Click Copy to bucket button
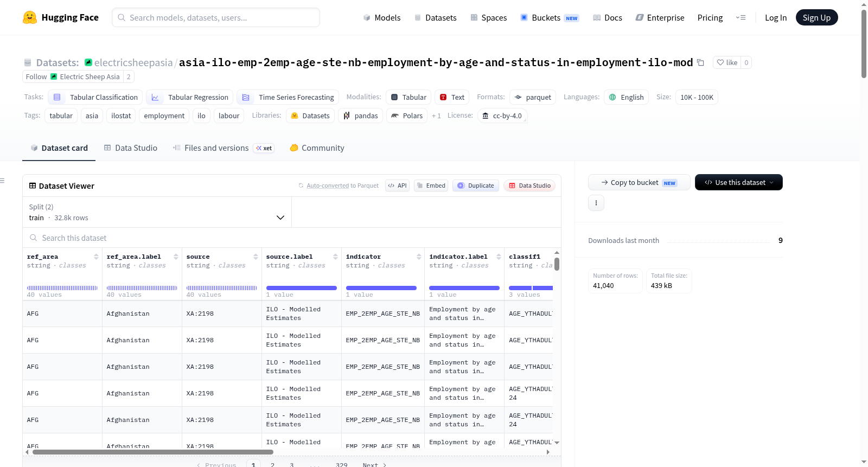This screenshot has height=467, width=868. (x=639, y=182)
